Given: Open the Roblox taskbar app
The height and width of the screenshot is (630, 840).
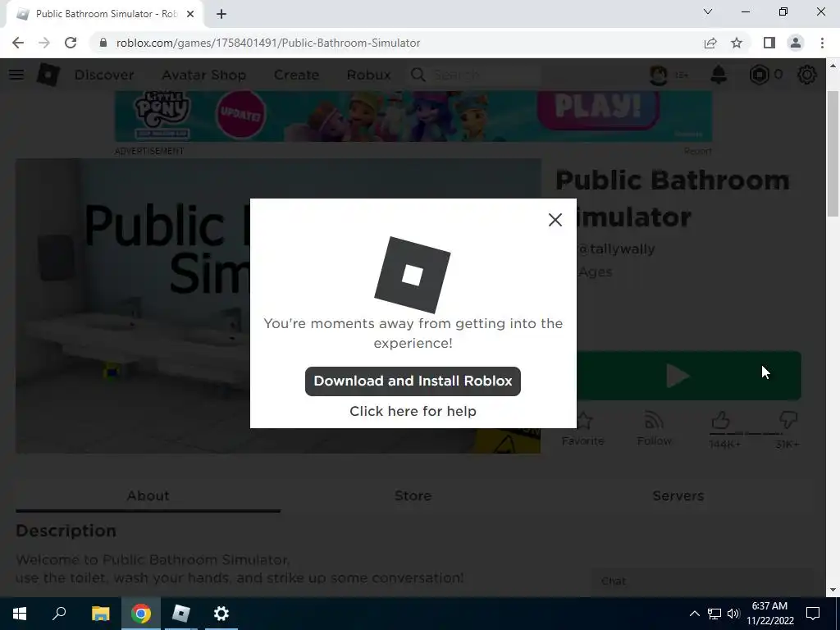Looking at the screenshot, I should [x=181, y=614].
